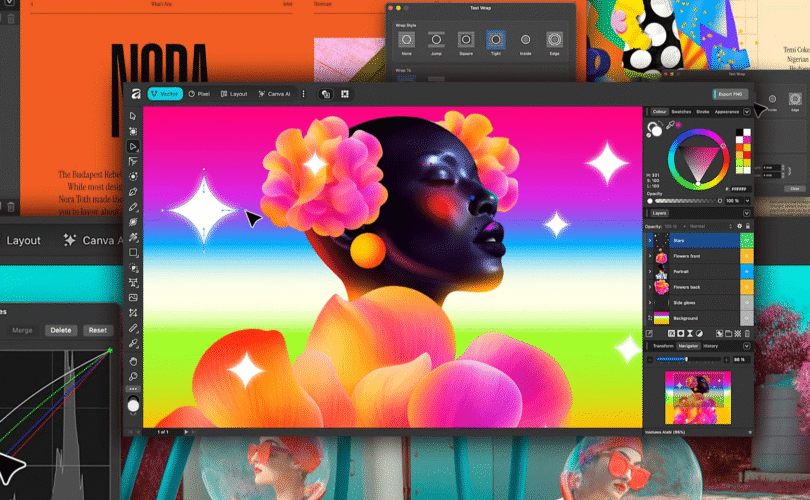Switch to the Pixel studio tab
This screenshot has height=500, width=810.
coord(198,94)
